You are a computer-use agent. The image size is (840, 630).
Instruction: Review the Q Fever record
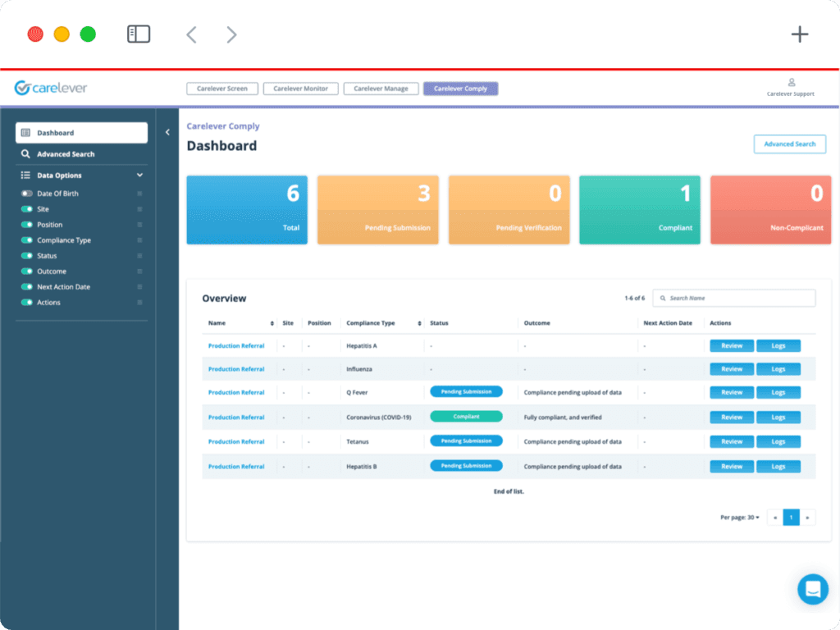click(x=731, y=393)
